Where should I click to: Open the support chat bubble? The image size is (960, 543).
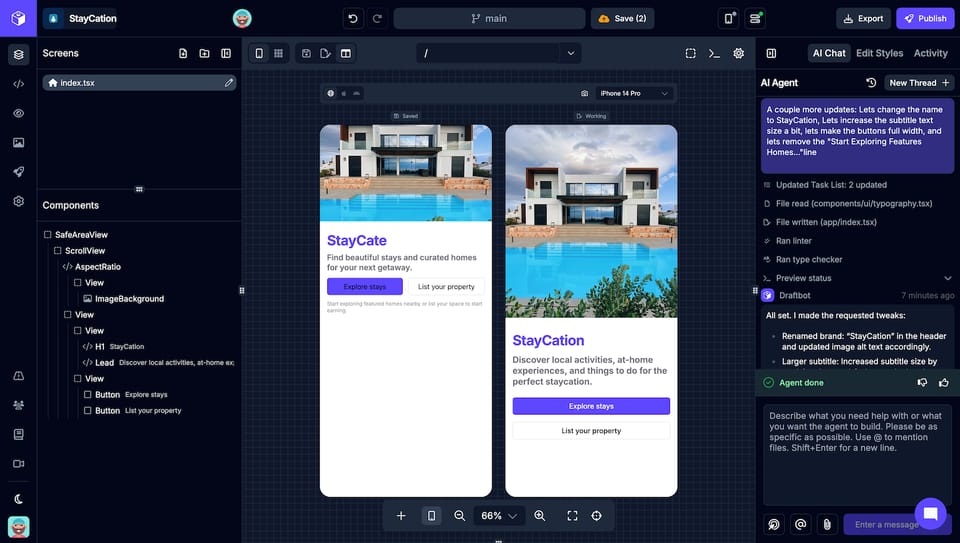click(x=930, y=514)
